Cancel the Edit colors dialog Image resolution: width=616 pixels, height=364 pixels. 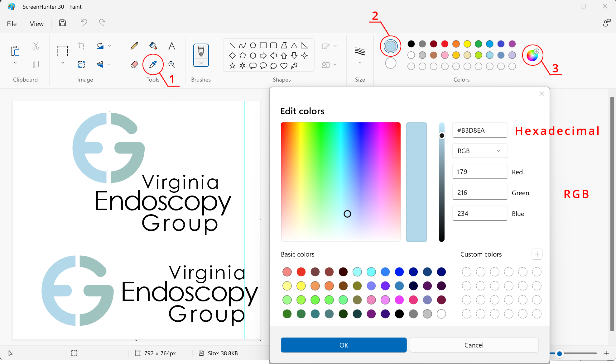point(474,345)
